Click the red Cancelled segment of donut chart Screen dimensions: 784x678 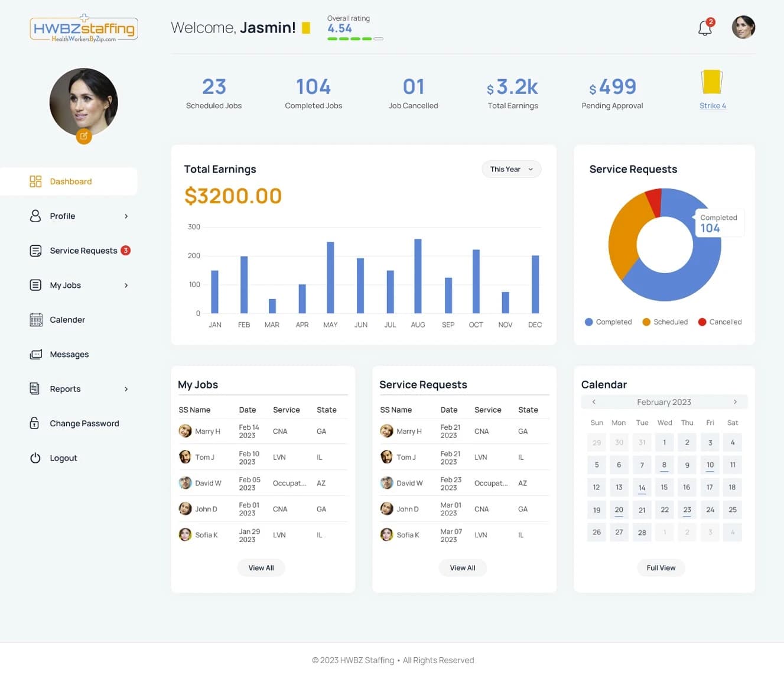click(654, 202)
